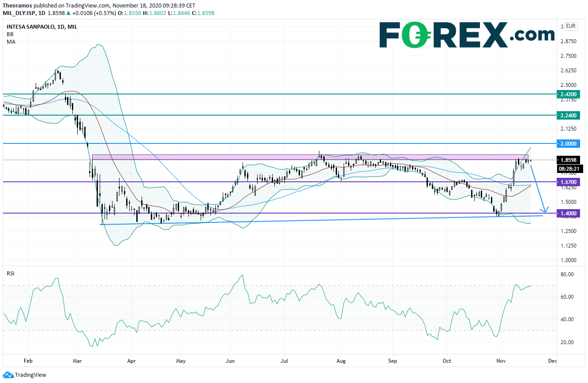Click the TradingView cloud logo icon

pyautogui.click(x=8, y=375)
